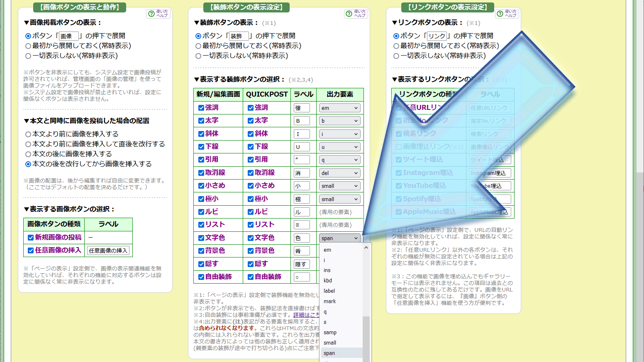
Task: Click the dropdown list's scroll-up arrow
Action: 366,248
